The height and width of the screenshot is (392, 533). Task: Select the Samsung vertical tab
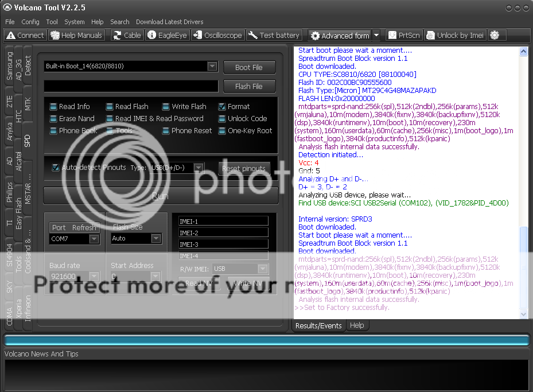[9, 66]
